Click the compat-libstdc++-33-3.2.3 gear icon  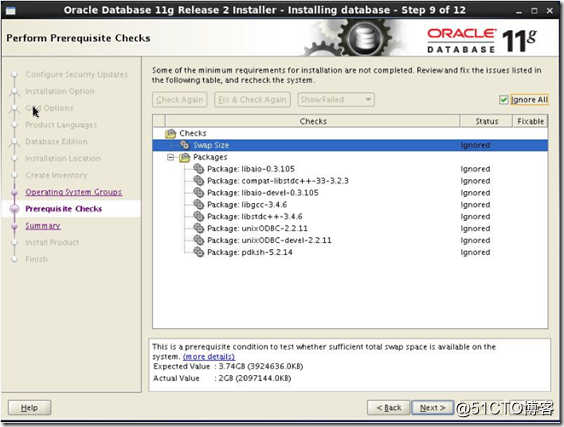(199, 181)
